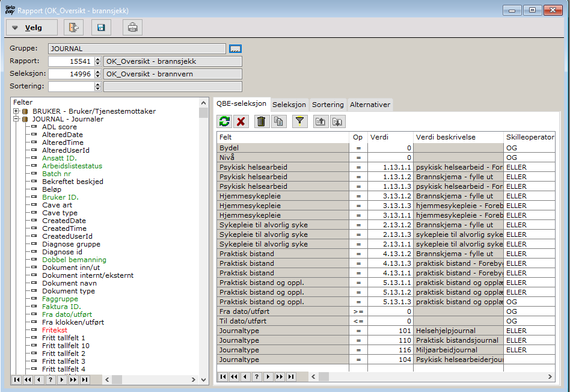Click the Seleksjon number spinner arrows

coord(97,74)
